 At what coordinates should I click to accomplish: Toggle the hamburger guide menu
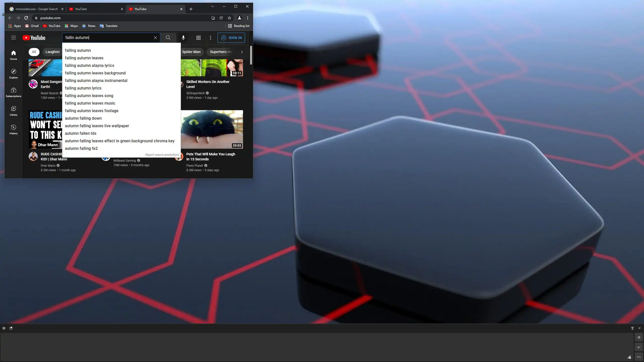click(14, 38)
